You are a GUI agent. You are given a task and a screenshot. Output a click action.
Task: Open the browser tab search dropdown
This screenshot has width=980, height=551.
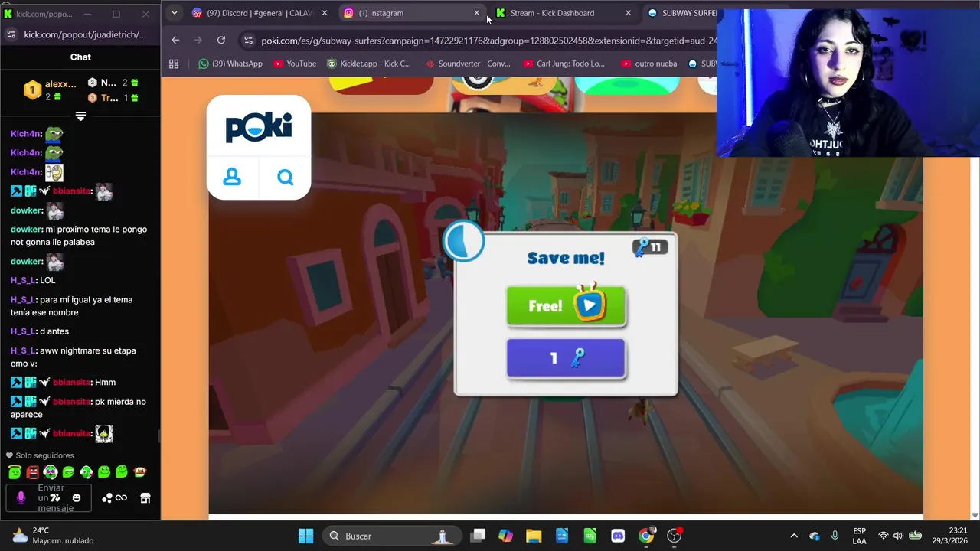click(x=175, y=13)
